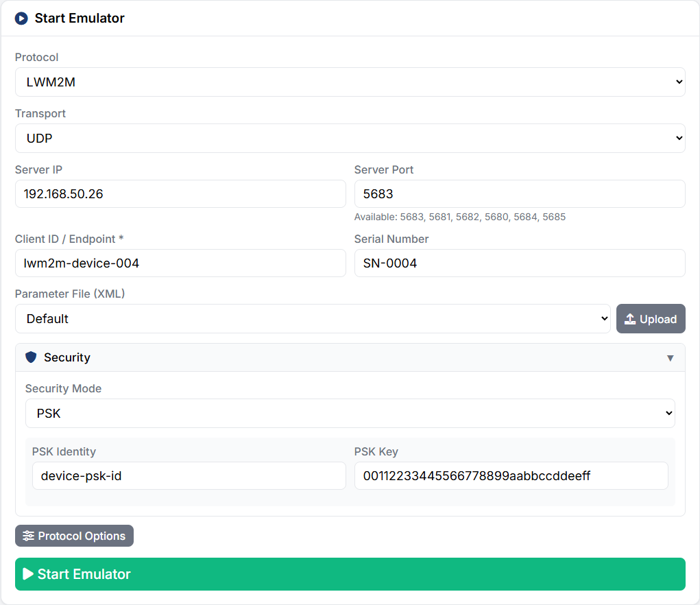Click the shield icon in Security header
This screenshot has width=700, height=605.
point(31,357)
